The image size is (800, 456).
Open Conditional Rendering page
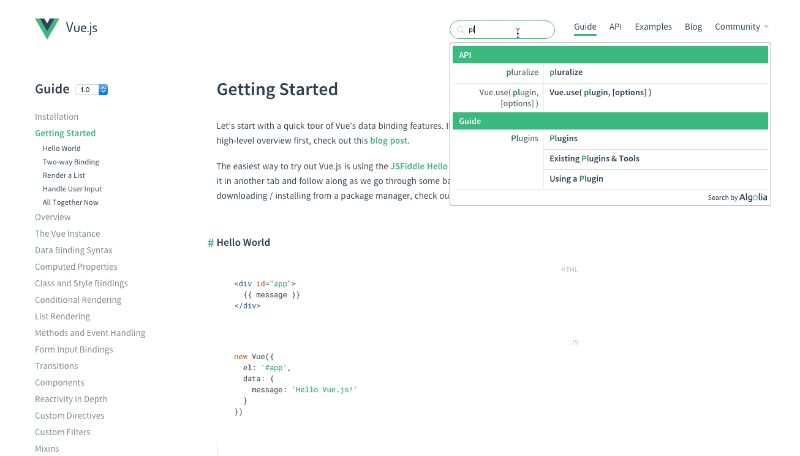pos(78,300)
